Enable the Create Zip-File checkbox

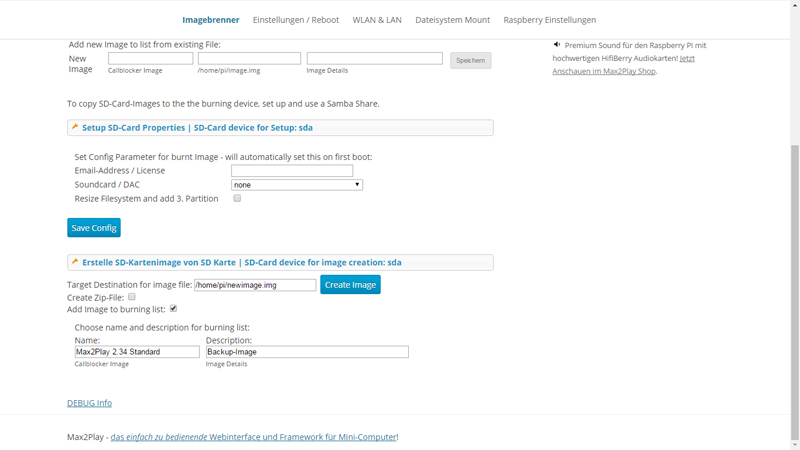[132, 297]
